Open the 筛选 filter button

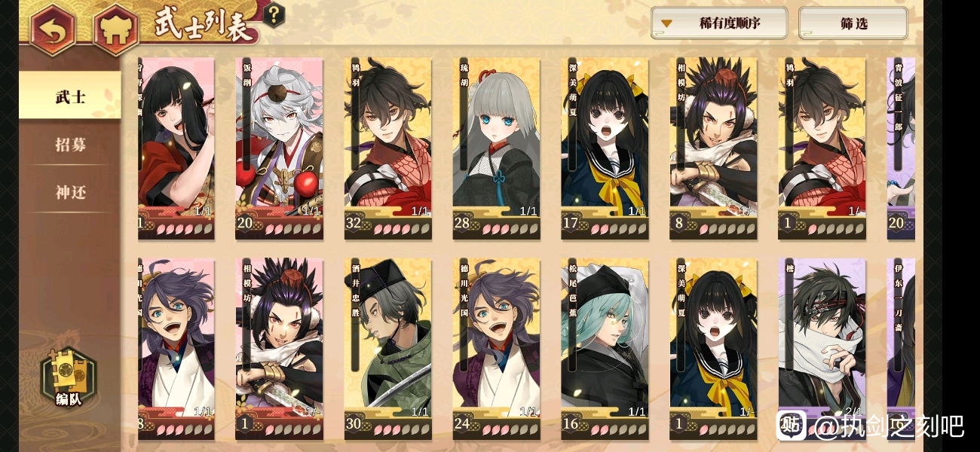(x=853, y=23)
